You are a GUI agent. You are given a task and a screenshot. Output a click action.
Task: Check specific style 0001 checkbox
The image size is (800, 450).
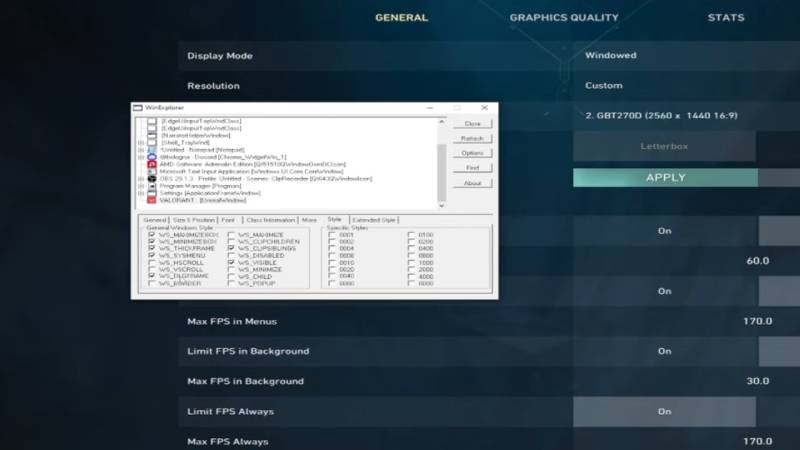tap(332, 235)
